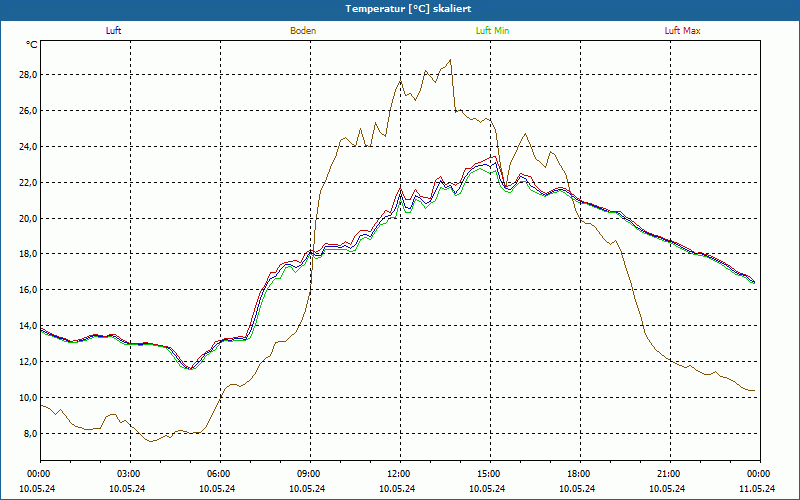This screenshot has width=800, height=500.
Task: Click the 21:00 time axis label
Action: [670, 474]
